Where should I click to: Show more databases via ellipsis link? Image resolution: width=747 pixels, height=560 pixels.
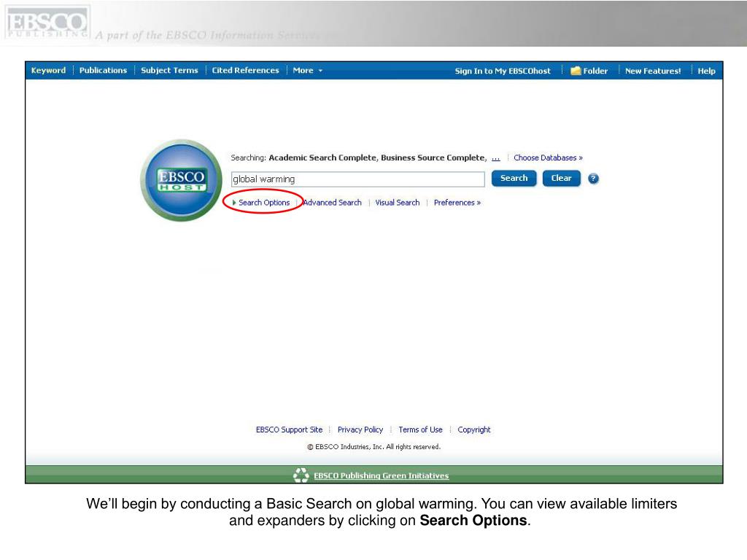[x=495, y=157]
